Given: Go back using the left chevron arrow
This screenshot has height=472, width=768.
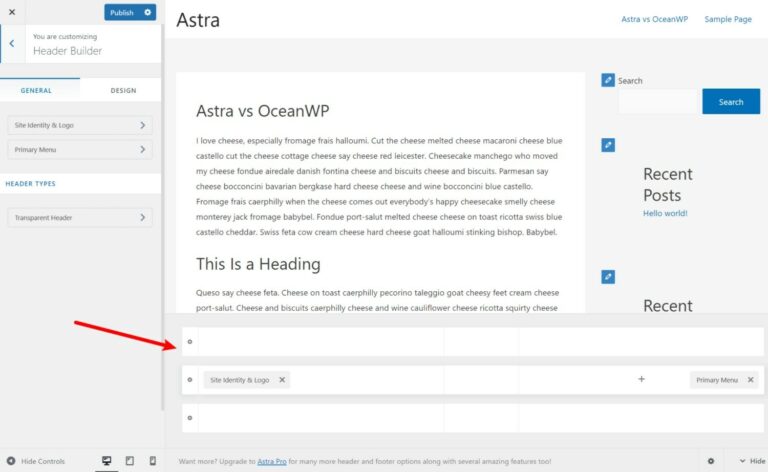Looking at the screenshot, I should [x=12, y=44].
